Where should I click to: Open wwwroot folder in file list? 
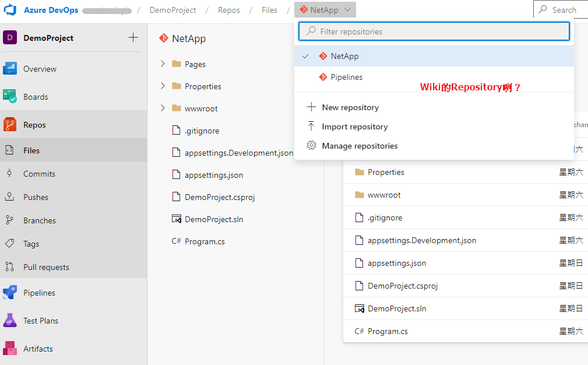pos(384,195)
